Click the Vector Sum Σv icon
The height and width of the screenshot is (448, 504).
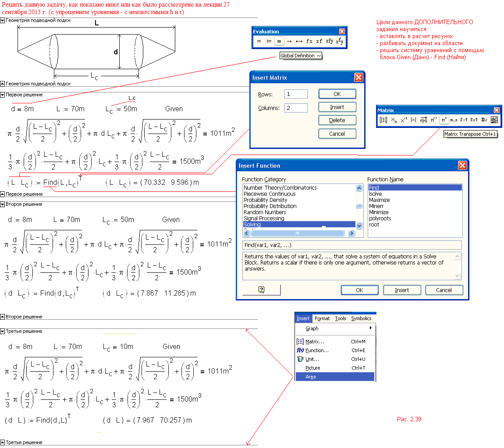point(484,120)
